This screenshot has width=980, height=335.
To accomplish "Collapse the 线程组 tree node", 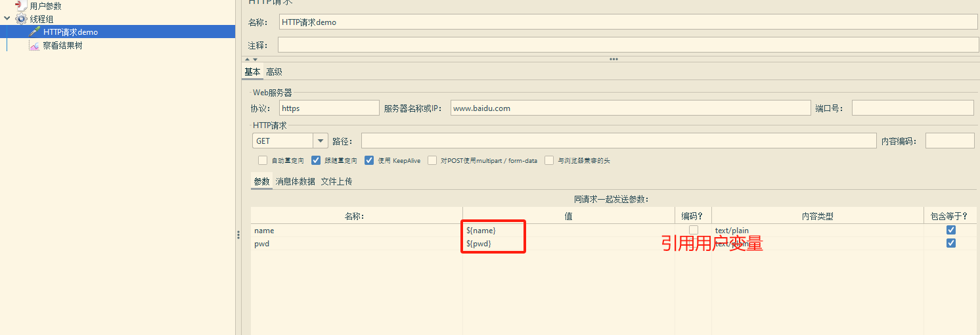I will click(7, 19).
